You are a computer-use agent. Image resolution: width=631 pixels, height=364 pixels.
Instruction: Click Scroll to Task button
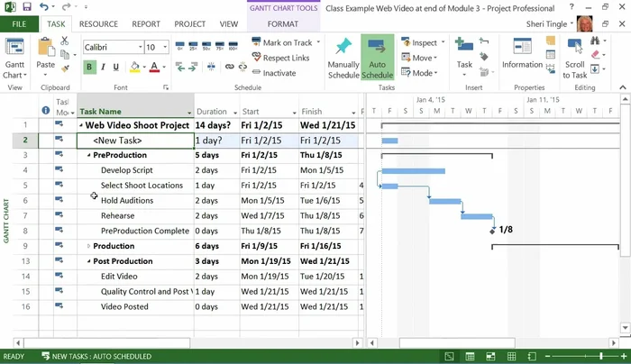pos(574,59)
